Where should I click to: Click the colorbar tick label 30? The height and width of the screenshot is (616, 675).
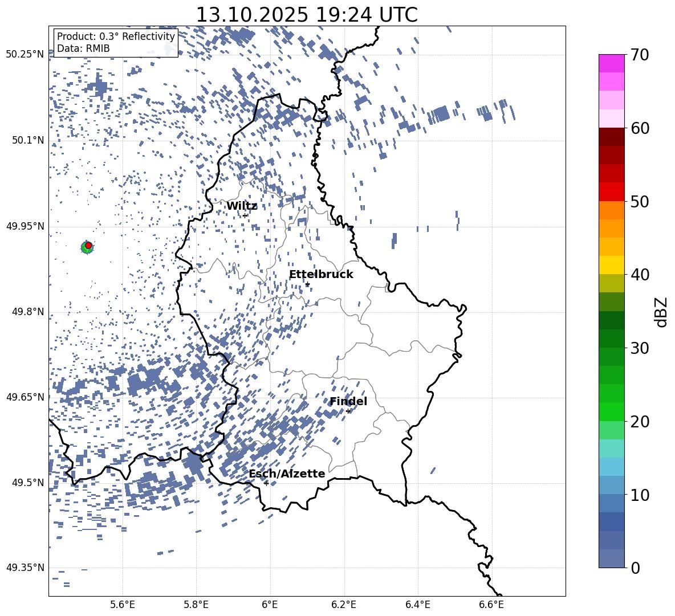click(640, 348)
